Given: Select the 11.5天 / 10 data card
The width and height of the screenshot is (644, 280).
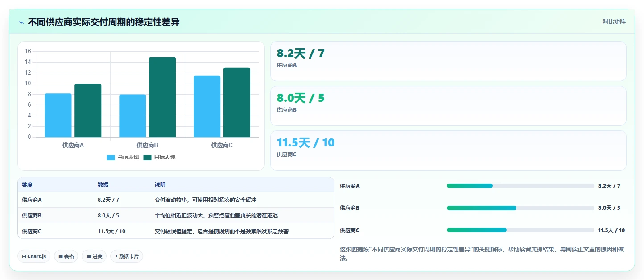Looking at the screenshot, I should (x=448, y=150).
